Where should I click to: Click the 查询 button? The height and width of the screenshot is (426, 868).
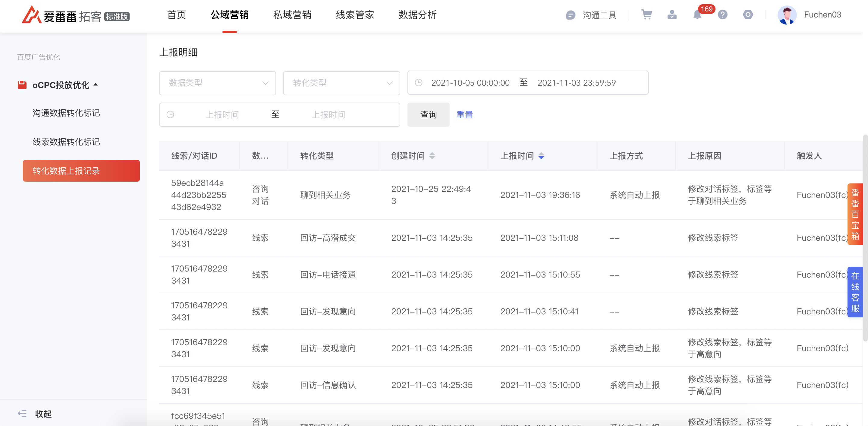(428, 115)
